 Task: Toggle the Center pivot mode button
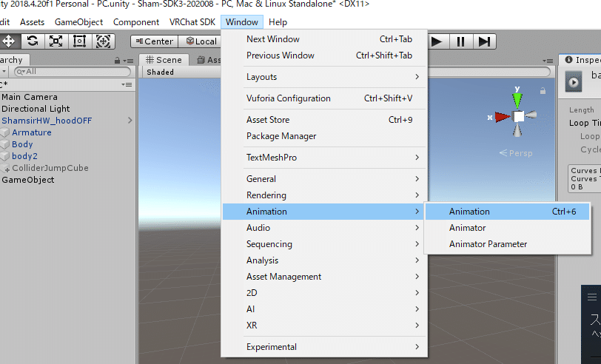point(155,41)
